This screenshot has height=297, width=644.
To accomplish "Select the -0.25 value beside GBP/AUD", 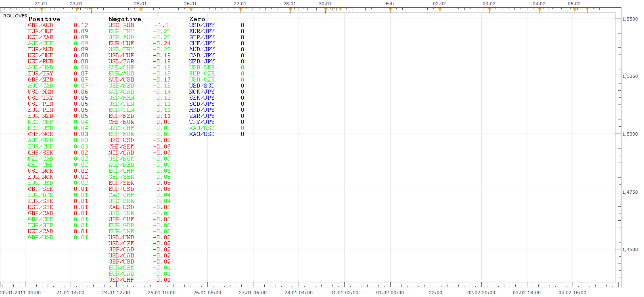I will point(161,37).
